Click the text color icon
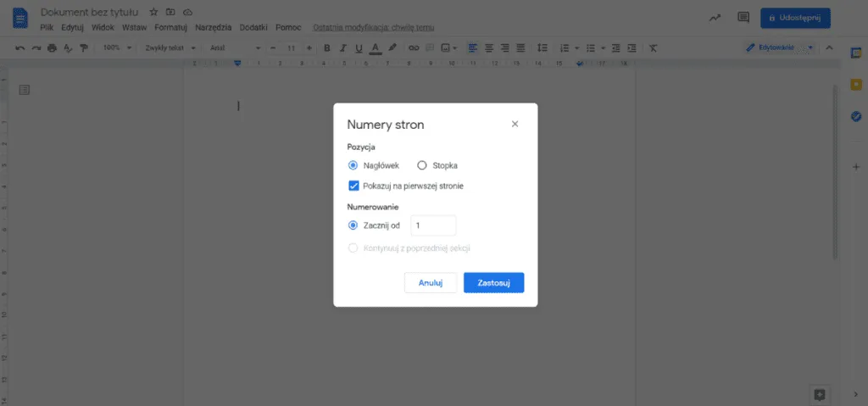This screenshot has width=868, height=406. [x=376, y=48]
